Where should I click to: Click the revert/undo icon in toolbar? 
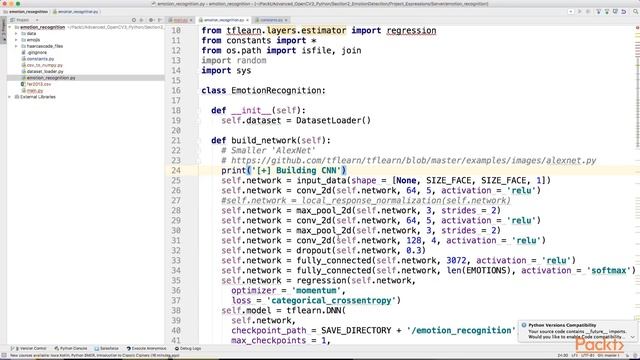coord(624,12)
